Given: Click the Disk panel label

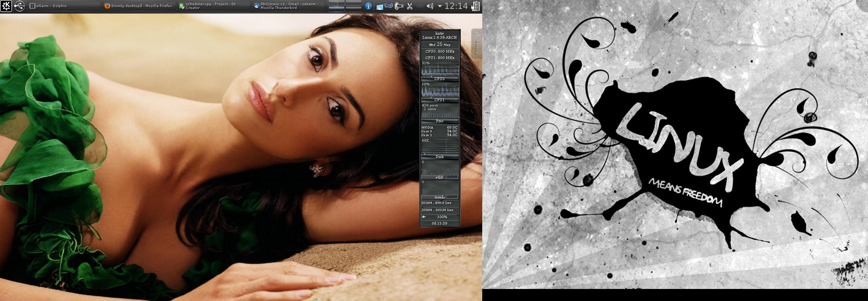Looking at the screenshot, I should click(440, 157).
